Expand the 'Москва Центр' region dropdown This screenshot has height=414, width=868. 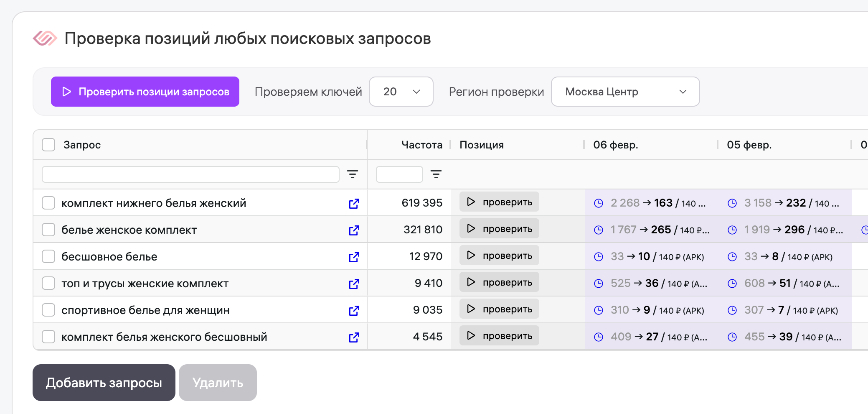click(625, 92)
